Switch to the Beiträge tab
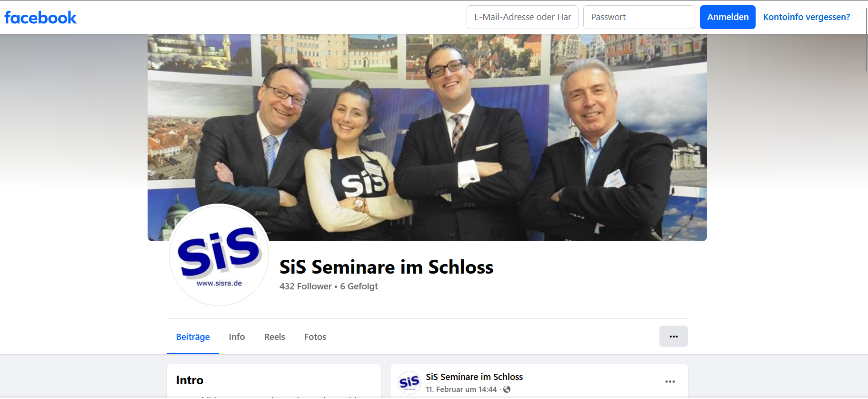 pyautogui.click(x=193, y=337)
